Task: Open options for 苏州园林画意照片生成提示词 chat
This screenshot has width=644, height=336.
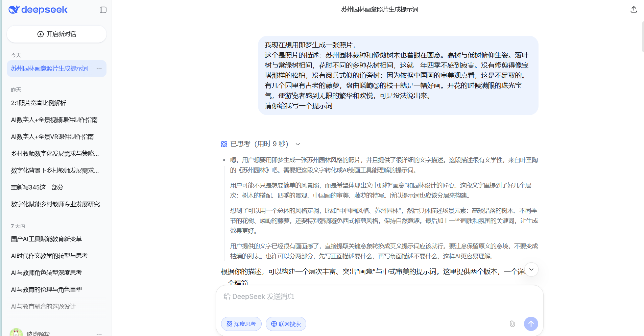Action: [x=99, y=69]
